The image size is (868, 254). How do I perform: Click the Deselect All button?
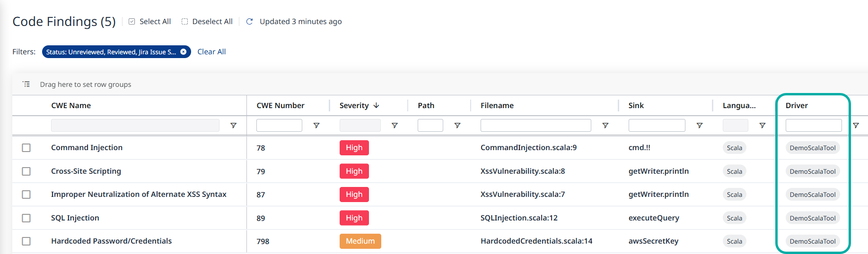click(x=207, y=22)
